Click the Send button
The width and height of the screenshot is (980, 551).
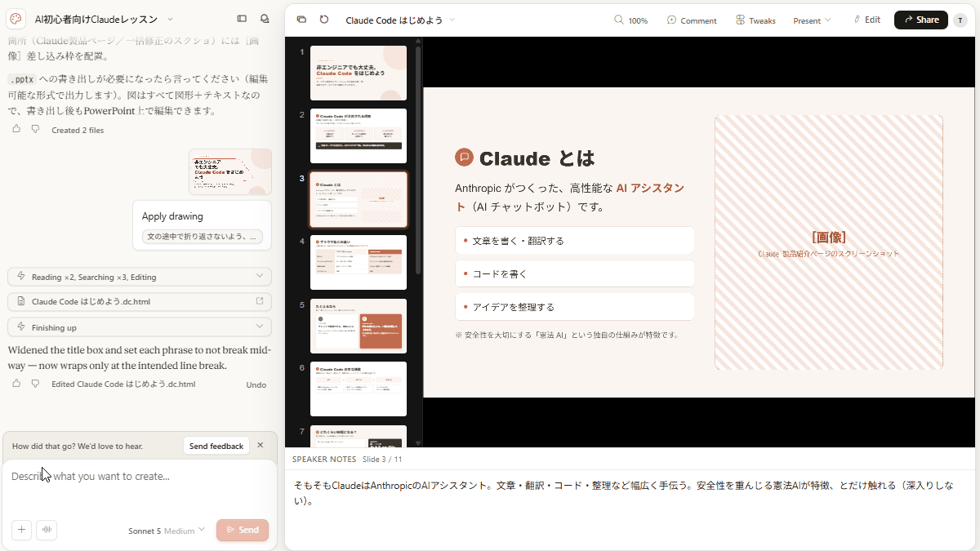tap(243, 530)
